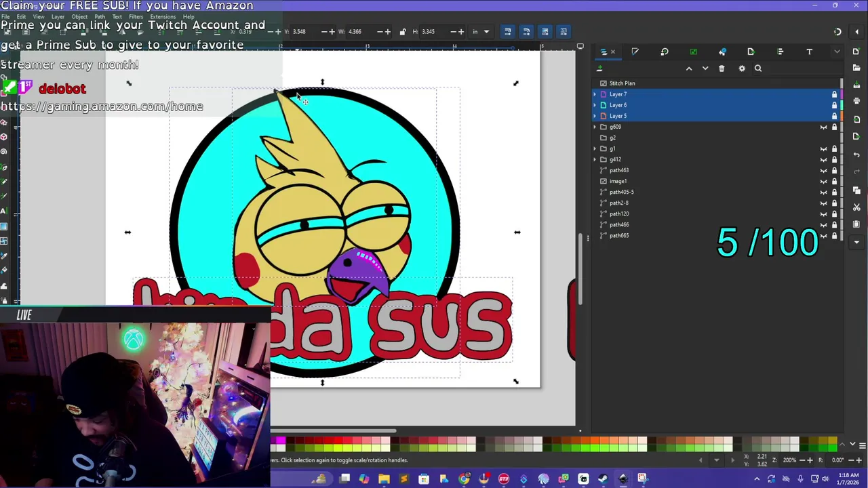The image size is (868, 488).
Task: Expand the g1 group
Action: point(595,148)
